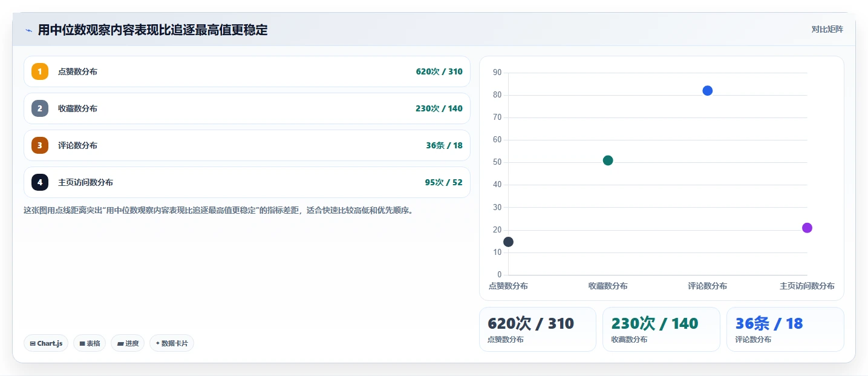Screen dimensions: 868x376
Task: Click the 230次 / 140 value in list
Action: point(439,108)
